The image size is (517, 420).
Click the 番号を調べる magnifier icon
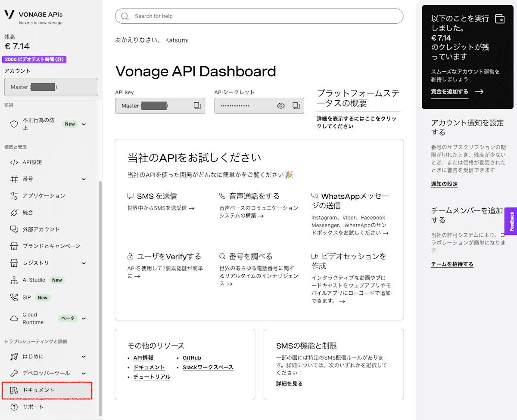tap(222, 256)
